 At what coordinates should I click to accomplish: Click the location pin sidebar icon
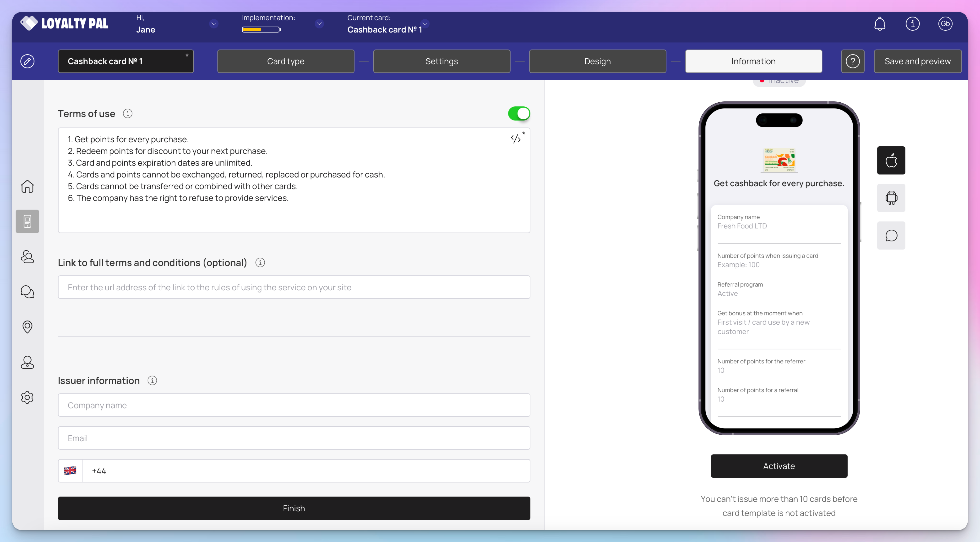[27, 326]
